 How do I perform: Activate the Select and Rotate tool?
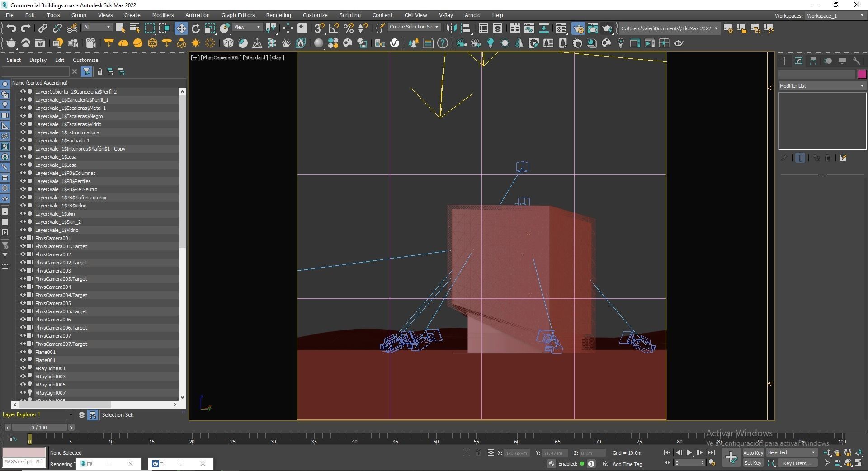click(x=196, y=28)
